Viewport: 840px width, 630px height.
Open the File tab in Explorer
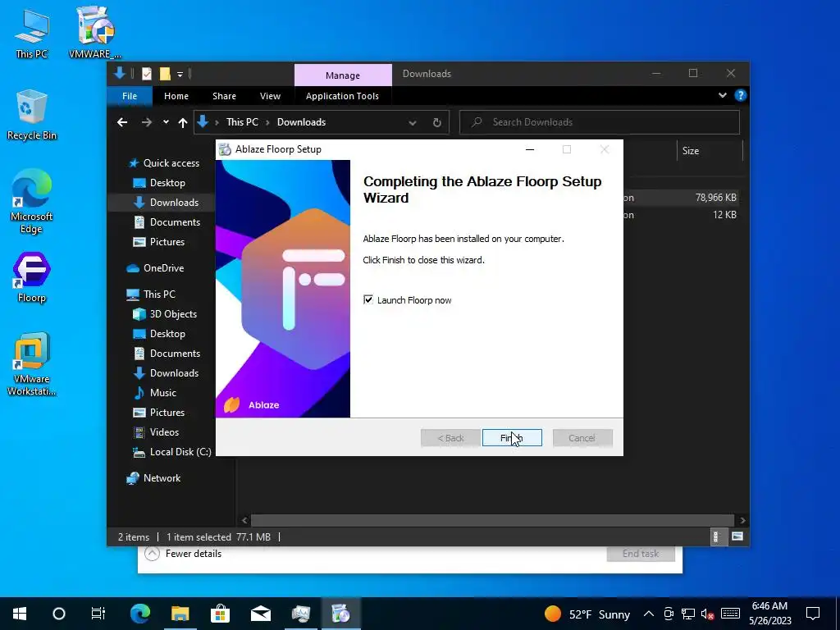[130, 96]
